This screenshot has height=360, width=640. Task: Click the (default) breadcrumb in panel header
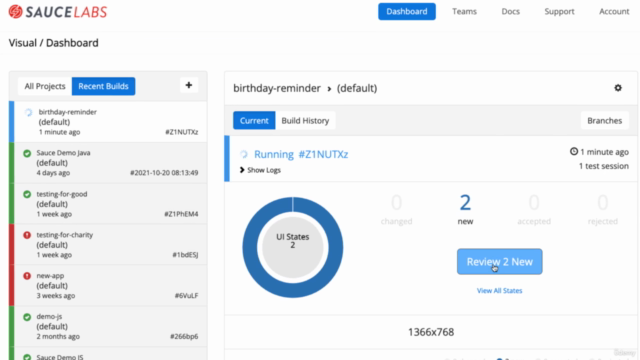click(357, 88)
